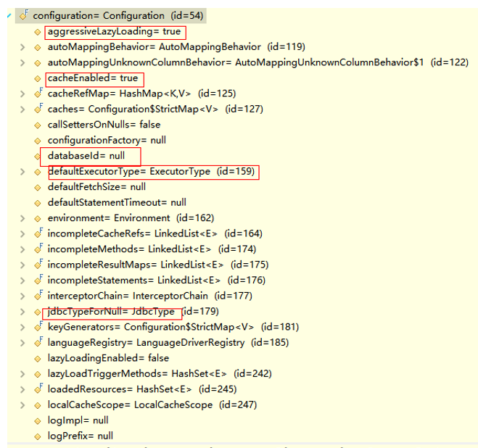Select the incompleteResultMaps (id=175) row
Screen dimensions: 478x448
click(x=158, y=265)
